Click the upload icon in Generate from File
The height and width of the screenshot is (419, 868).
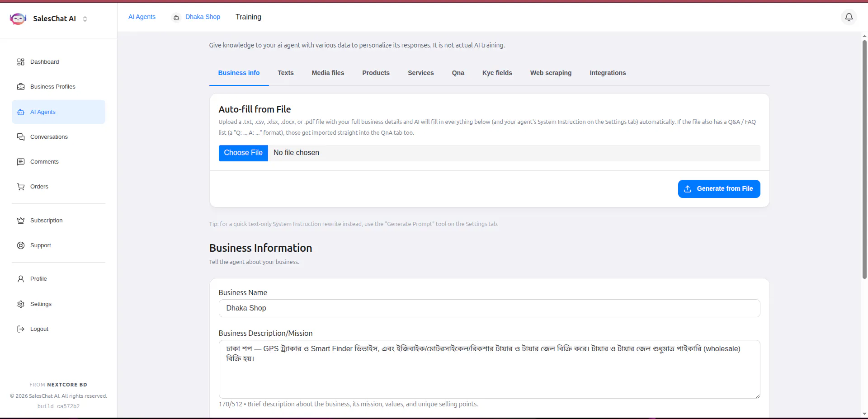pos(688,189)
